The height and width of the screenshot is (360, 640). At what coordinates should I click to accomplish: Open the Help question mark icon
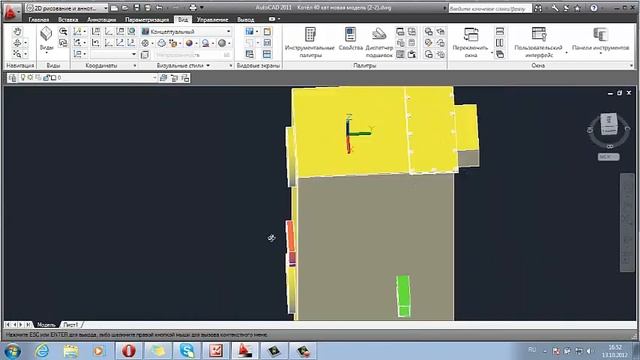click(594, 8)
